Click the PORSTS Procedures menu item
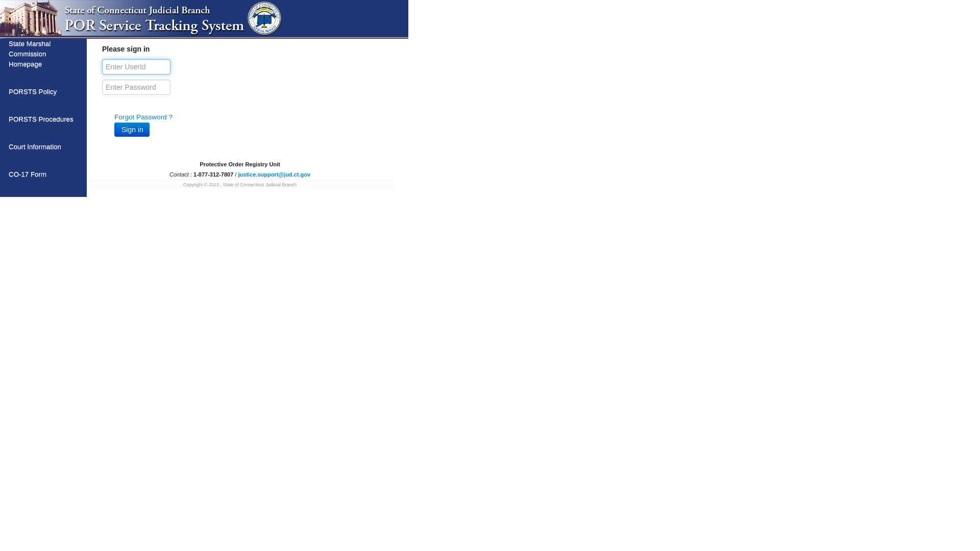Image resolution: width=980 pixels, height=551 pixels. [x=40, y=119]
